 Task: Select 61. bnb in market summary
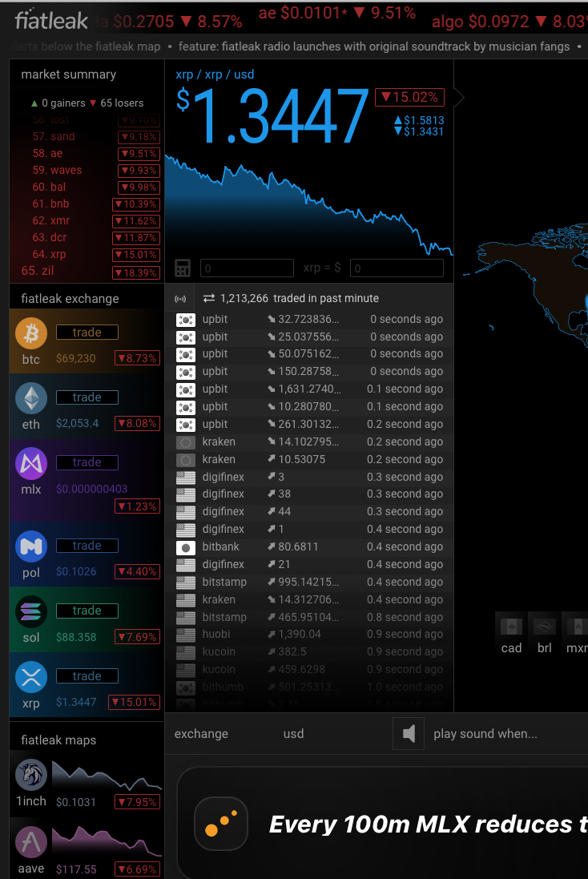click(95, 204)
